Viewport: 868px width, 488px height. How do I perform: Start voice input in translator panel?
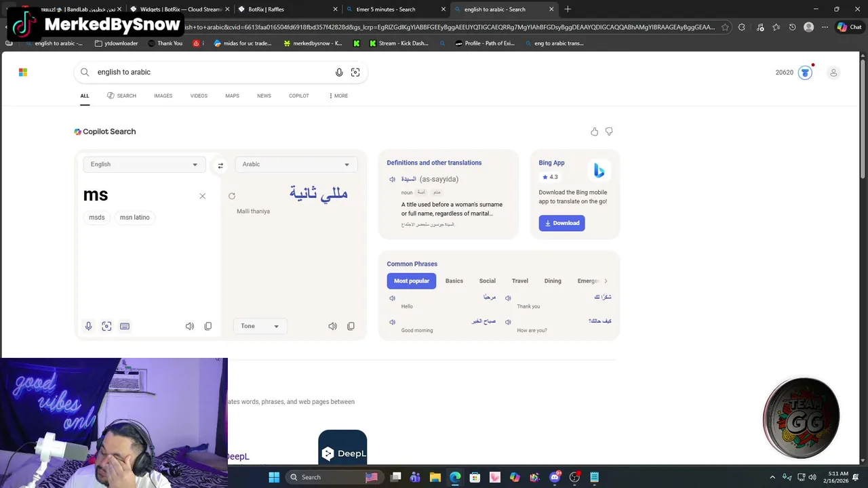click(88, 326)
